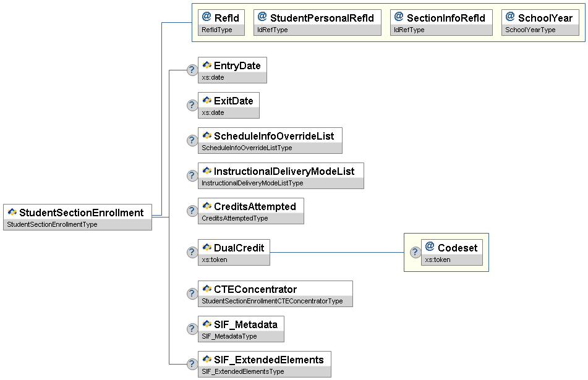Viewport: 588px width, 380px height.
Task: Click the help icon next to CTEConcentrator
Action: (x=192, y=294)
